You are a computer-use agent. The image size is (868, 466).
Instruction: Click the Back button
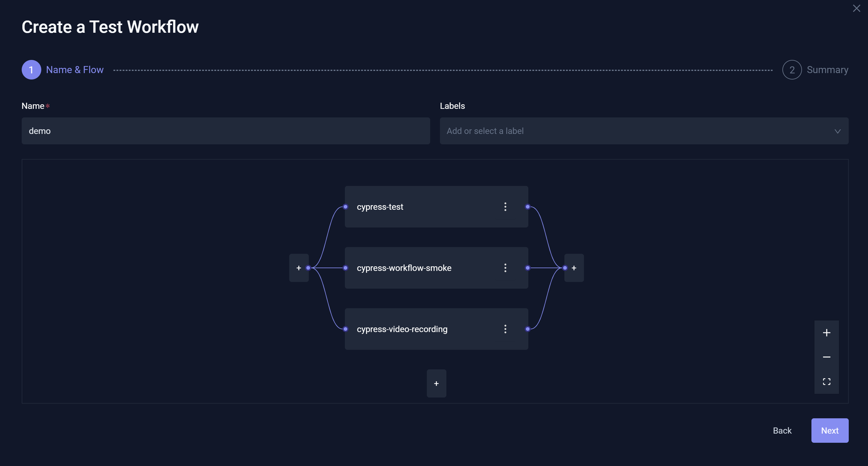coord(782,430)
